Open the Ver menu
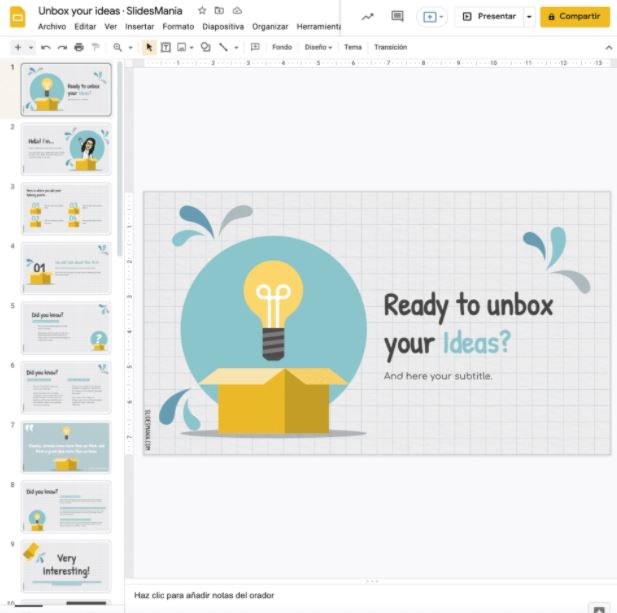Screen dimensions: 617x613 point(110,27)
